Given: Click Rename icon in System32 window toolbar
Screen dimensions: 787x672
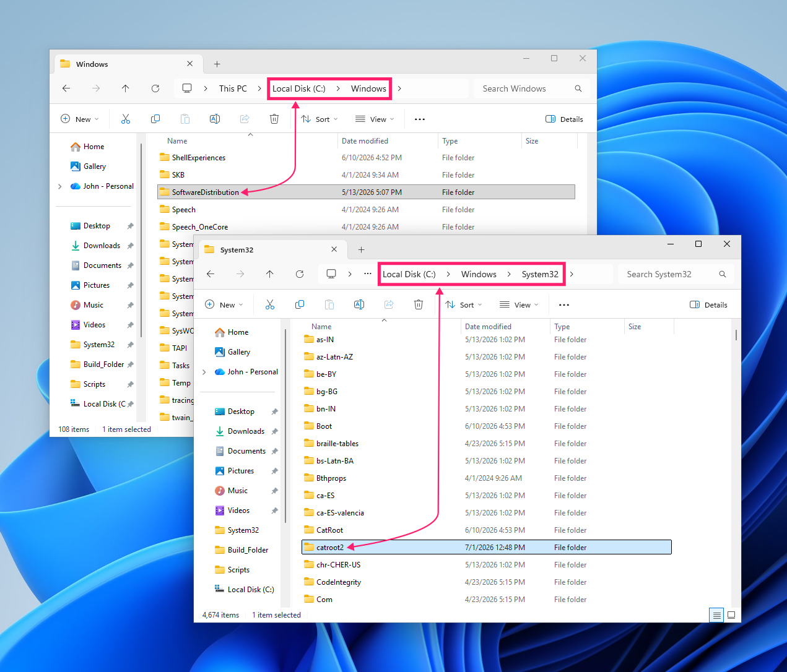Looking at the screenshot, I should tap(359, 304).
